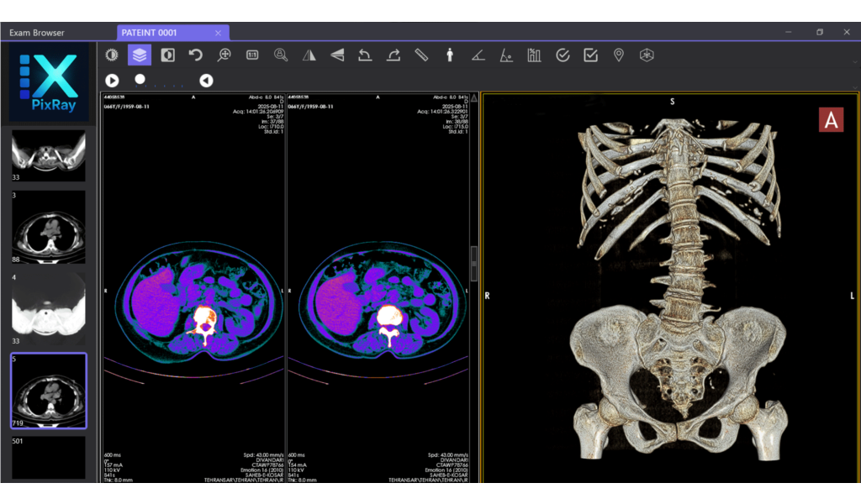Select the brightness/contrast adjustment tool
This screenshot has height=504, width=861.
tap(110, 55)
